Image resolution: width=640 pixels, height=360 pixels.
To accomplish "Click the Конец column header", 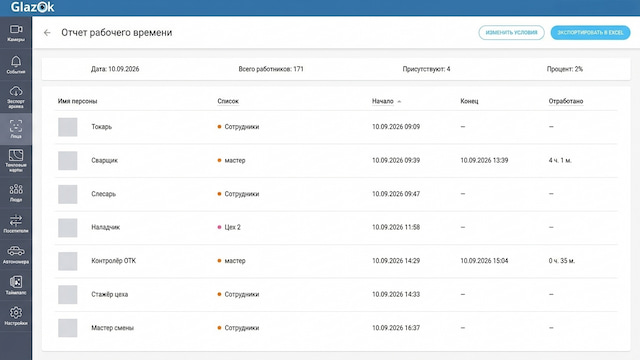I will 469,101.
